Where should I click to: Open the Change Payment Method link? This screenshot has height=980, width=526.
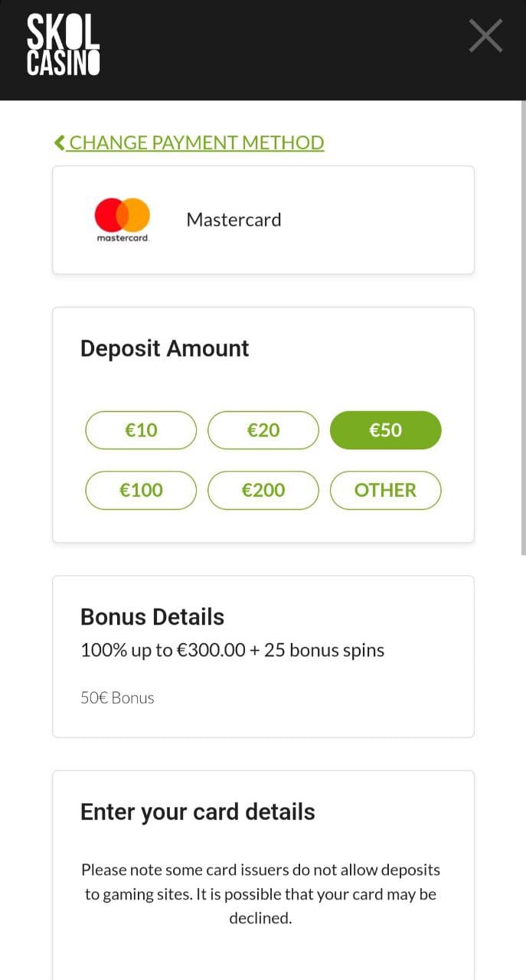(196, 142)
